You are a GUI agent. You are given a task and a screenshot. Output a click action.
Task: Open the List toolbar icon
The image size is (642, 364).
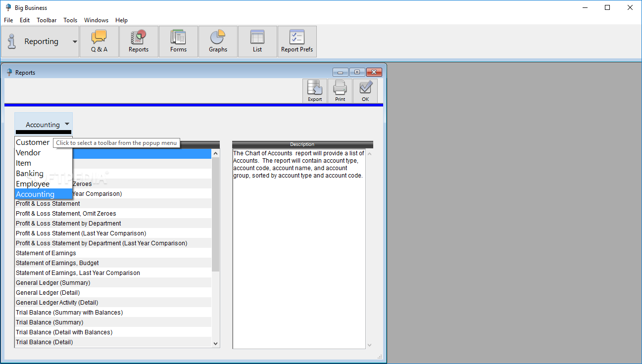click(257, 42)
